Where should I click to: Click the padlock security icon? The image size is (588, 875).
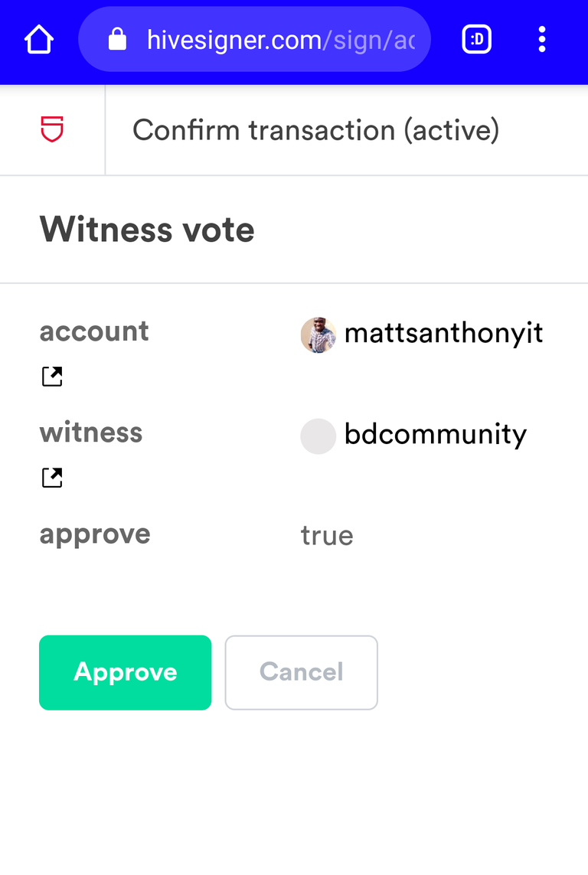pyautogui.click(x=117, y=40)
